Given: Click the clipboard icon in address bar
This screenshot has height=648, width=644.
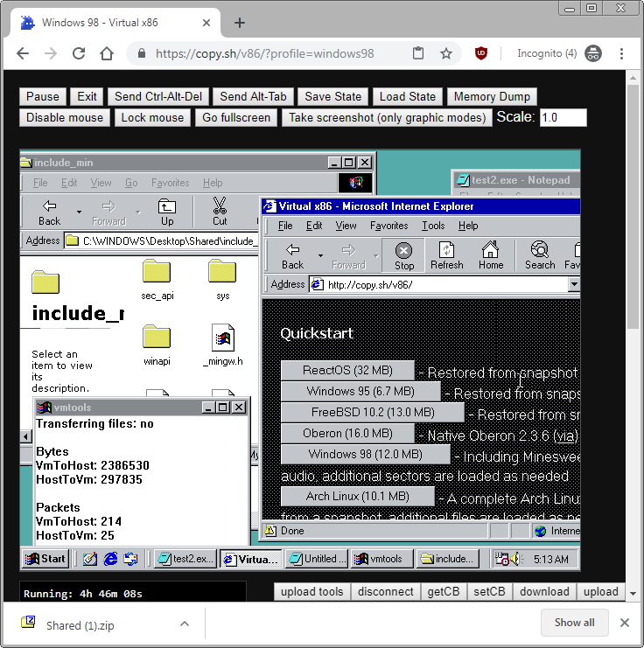Looking at the screenshot, I should 418,53.
